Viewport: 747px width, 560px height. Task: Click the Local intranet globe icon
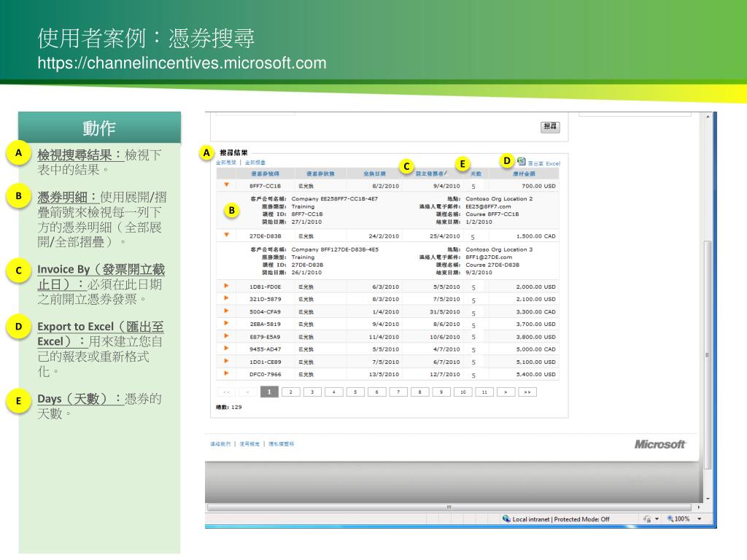coord(506,518)
